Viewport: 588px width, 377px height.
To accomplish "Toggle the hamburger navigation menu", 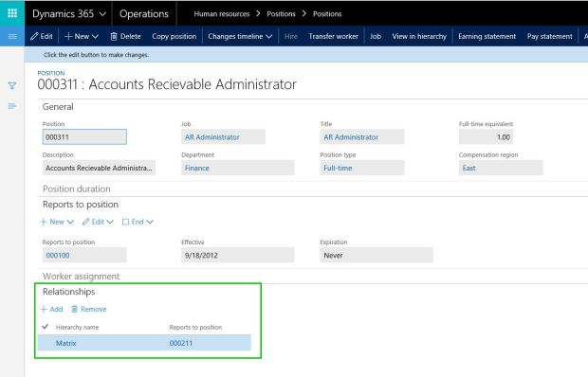I will click(12, 36).
